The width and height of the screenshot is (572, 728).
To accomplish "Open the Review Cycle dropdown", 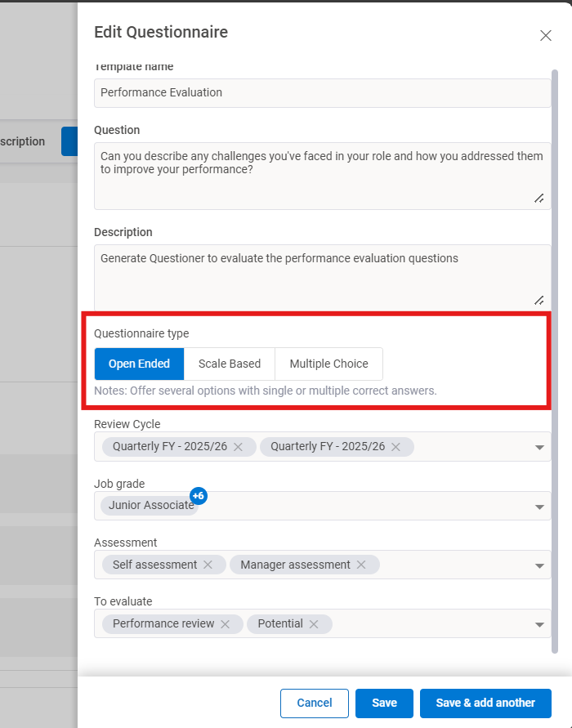I will pos(538,447).
